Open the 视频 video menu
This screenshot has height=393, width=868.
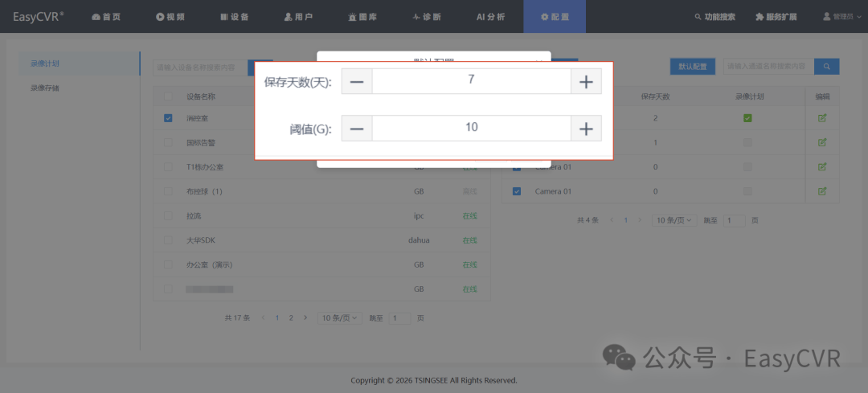[170, 17]
